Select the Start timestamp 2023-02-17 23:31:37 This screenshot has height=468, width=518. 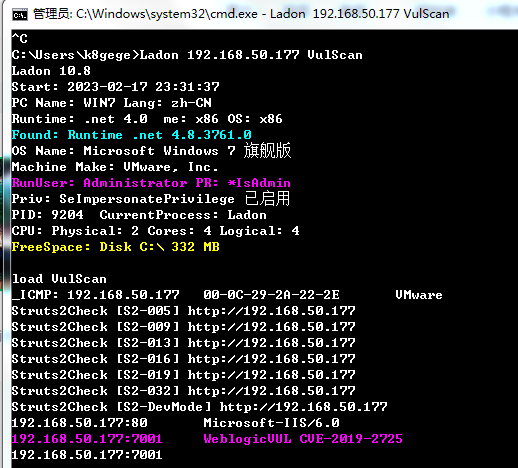coord(143,87)
